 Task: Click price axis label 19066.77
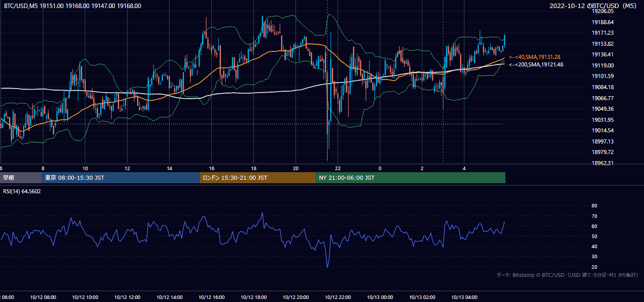point(603,98)
